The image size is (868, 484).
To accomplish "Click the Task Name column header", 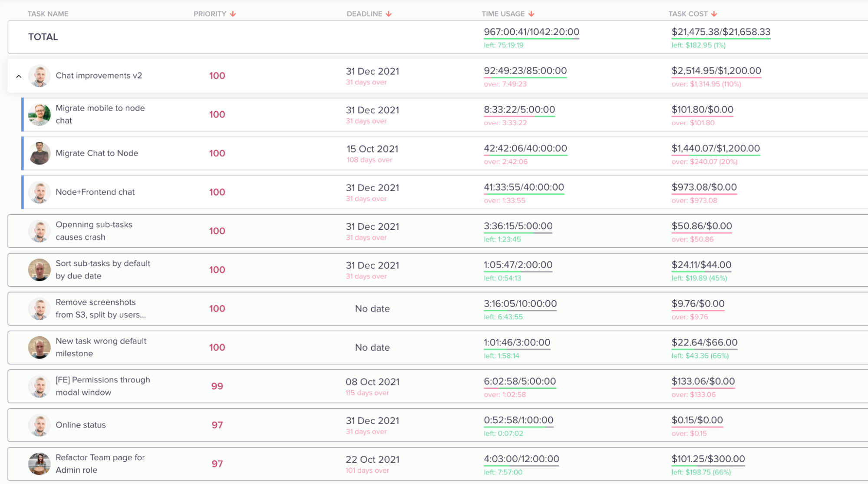I will (48, 14).
